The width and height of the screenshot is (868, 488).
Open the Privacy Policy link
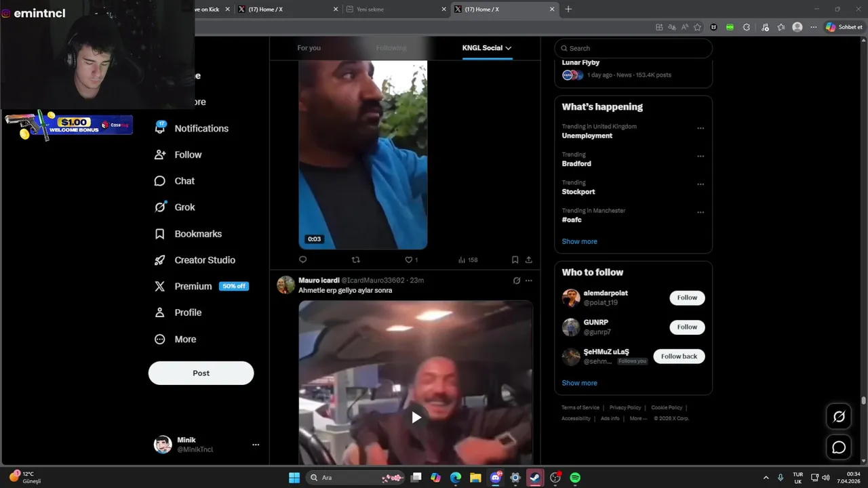625,407
